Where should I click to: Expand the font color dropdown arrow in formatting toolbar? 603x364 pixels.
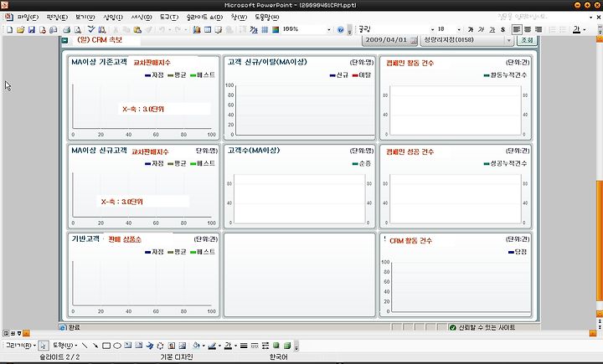point(585,29)
